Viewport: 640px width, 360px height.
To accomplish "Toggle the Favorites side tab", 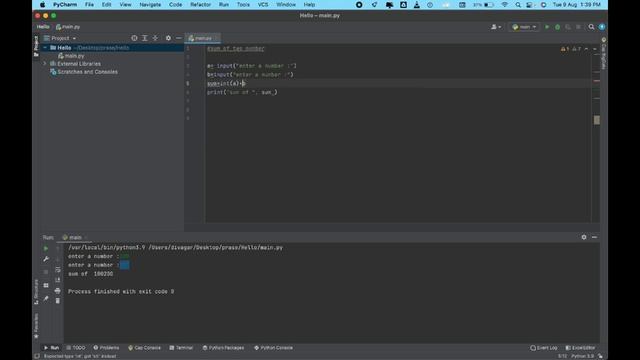I will click(36, 326).
